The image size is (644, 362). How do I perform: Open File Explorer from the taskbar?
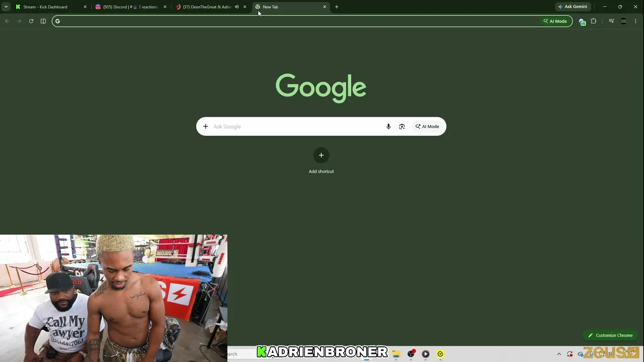click(x=396, y=354)
